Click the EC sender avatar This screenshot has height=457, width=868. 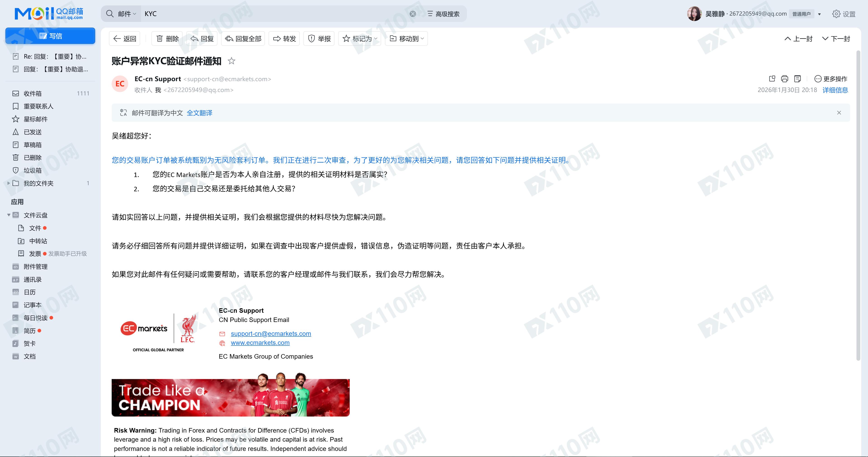120,84
